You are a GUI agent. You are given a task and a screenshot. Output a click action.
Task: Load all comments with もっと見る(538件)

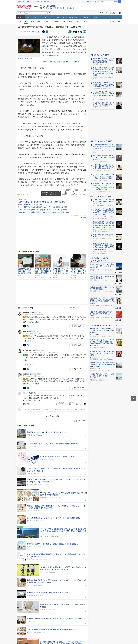click(x=52, y=416)
